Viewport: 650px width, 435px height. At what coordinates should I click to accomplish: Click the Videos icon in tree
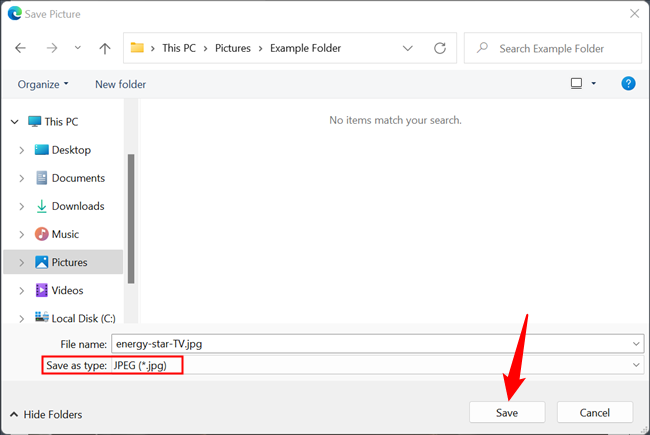(x=41, y=290)
